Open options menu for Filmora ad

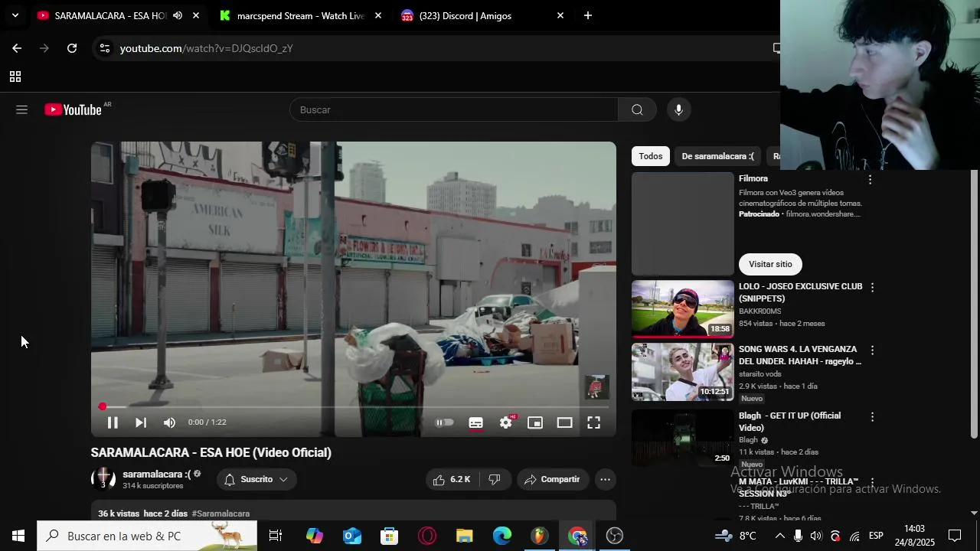tap(870, 180)
